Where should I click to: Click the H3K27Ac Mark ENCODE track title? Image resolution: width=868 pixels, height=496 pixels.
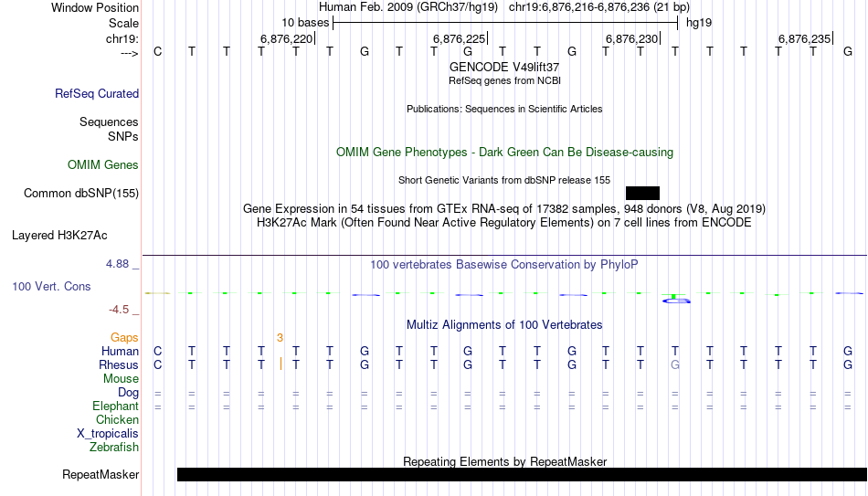point(504,223)
